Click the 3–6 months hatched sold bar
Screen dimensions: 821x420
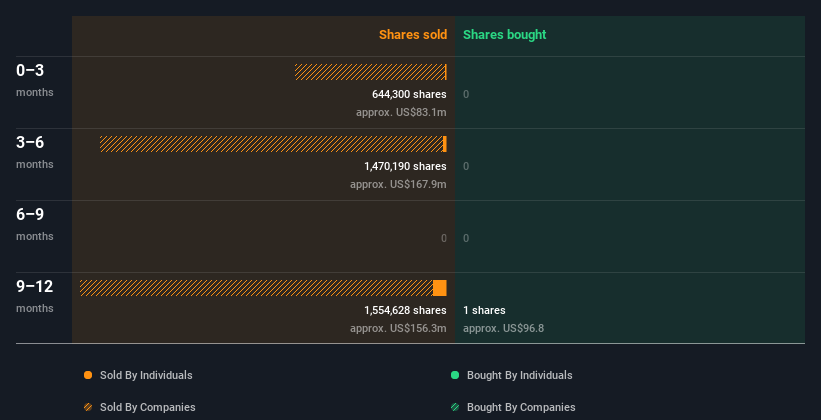coord(270,144)
